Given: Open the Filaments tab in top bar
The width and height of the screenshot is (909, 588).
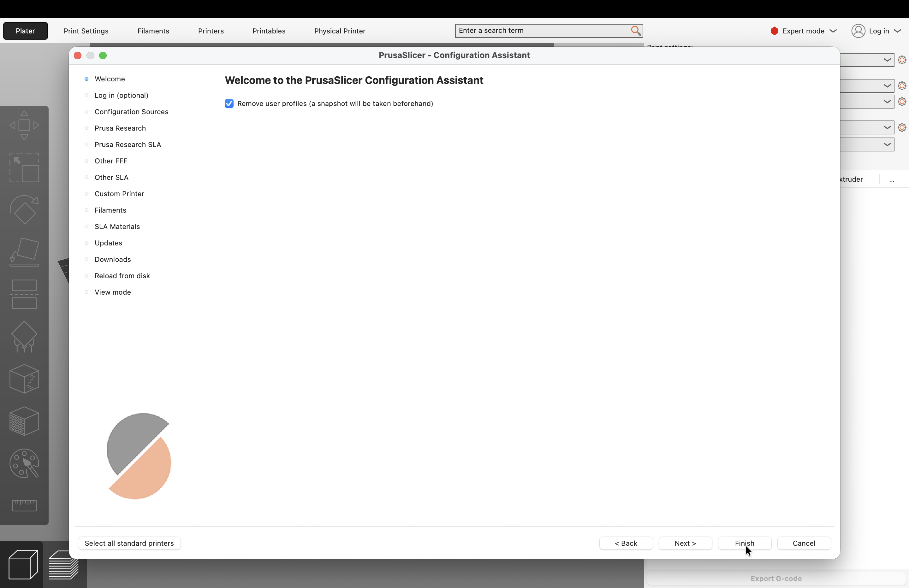Looking at the screenshot, I should click(153, 31).
